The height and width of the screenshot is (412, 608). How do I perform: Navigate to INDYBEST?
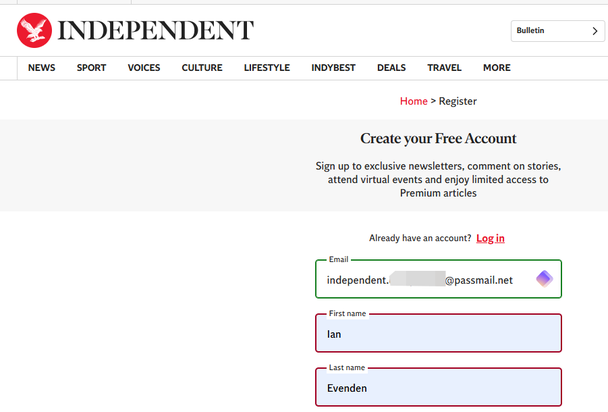[x=333, y=68]
